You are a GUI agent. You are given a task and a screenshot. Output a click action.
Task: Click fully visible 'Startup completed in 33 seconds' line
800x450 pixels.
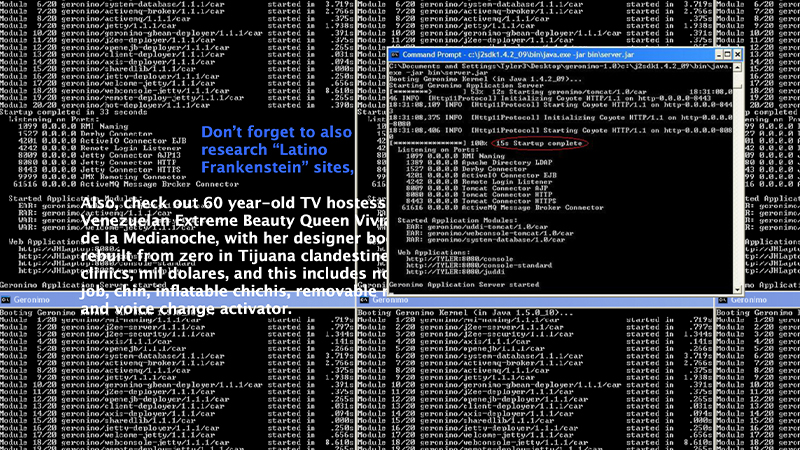[x=73, y=112]
